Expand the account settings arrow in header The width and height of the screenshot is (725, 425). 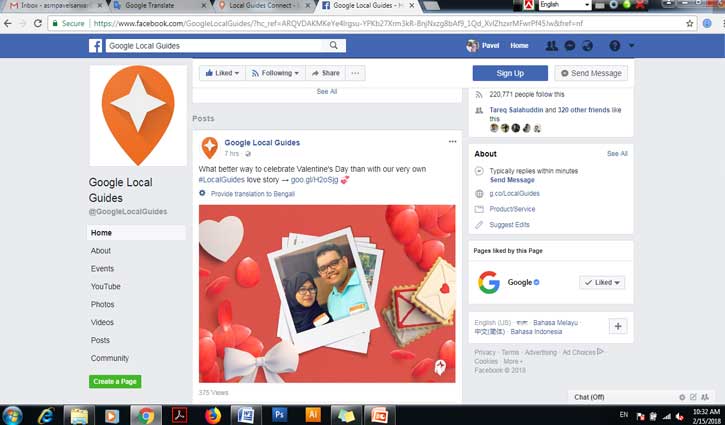click(x=631, y=46)
